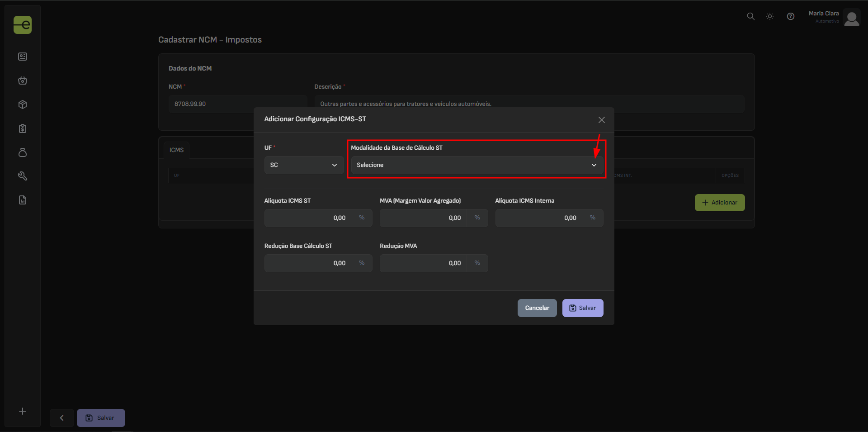
Task: Open the wrench tools sidebar icon
Action: (23, 176)
